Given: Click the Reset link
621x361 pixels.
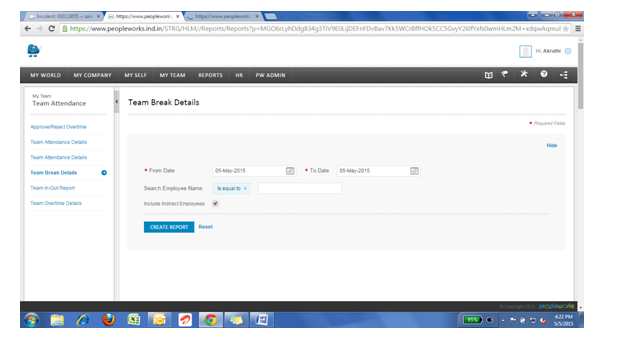Looking at the screenshot, I should click(206, 227).
